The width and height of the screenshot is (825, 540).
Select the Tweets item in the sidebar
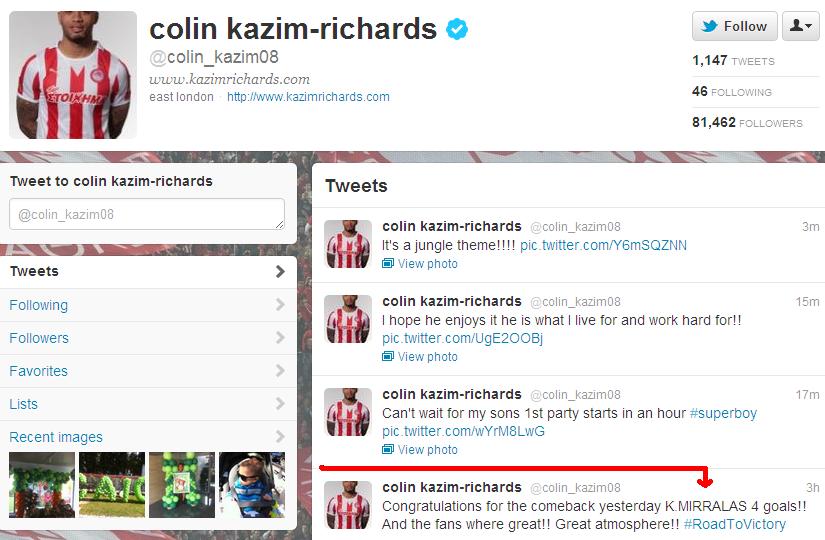click(148, 272)
